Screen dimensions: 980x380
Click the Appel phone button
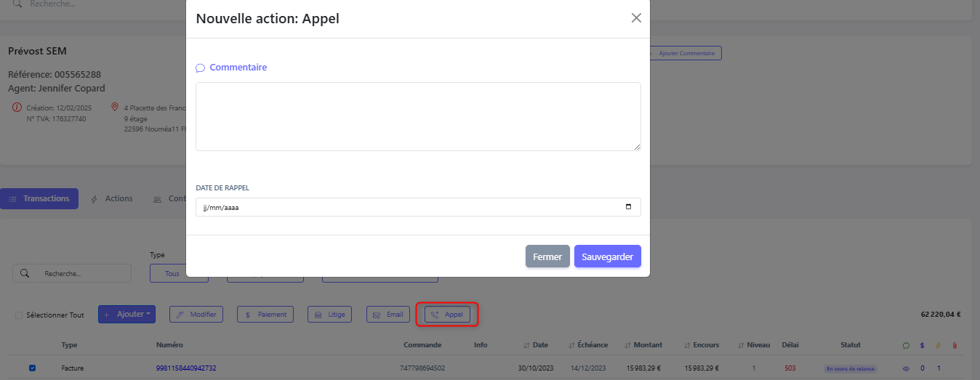tap(447, 315)
